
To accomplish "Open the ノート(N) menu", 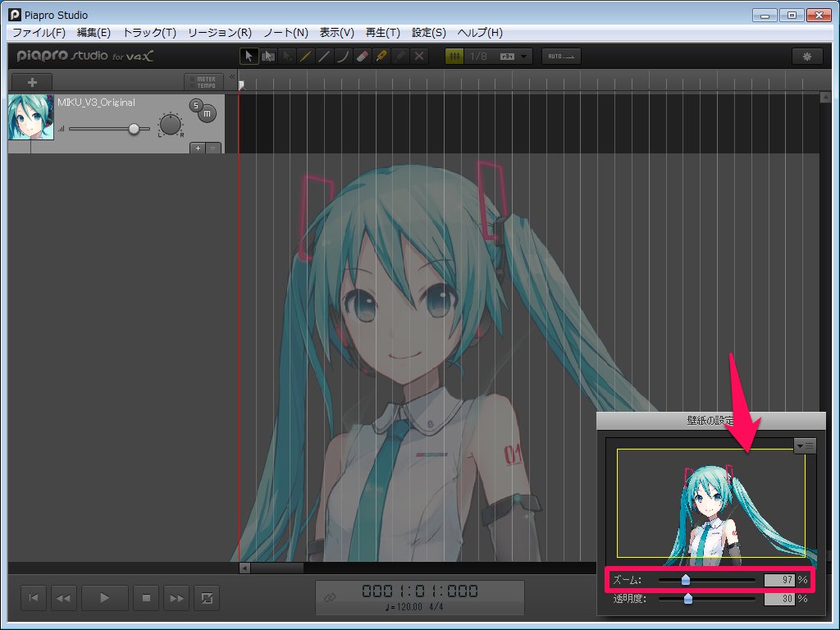I will point(285,33).
